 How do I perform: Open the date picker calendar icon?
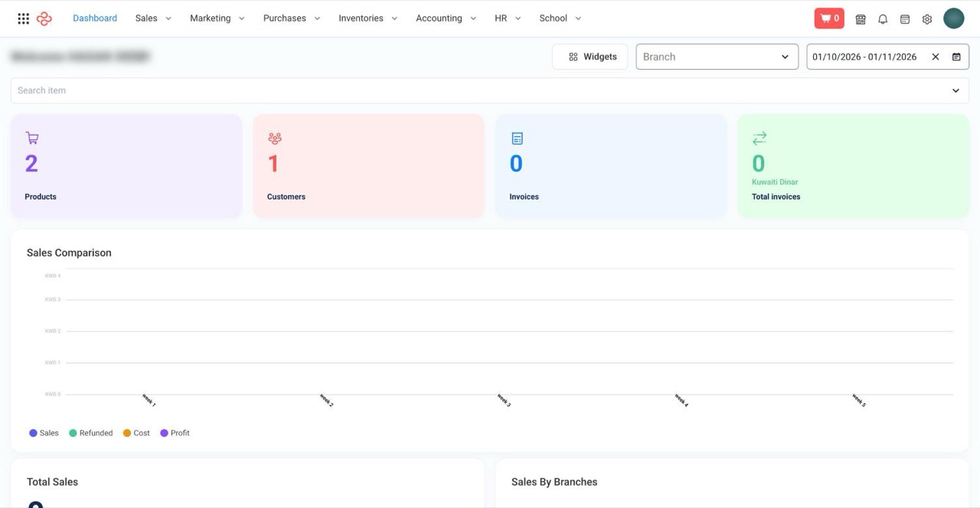click(956, 57)
